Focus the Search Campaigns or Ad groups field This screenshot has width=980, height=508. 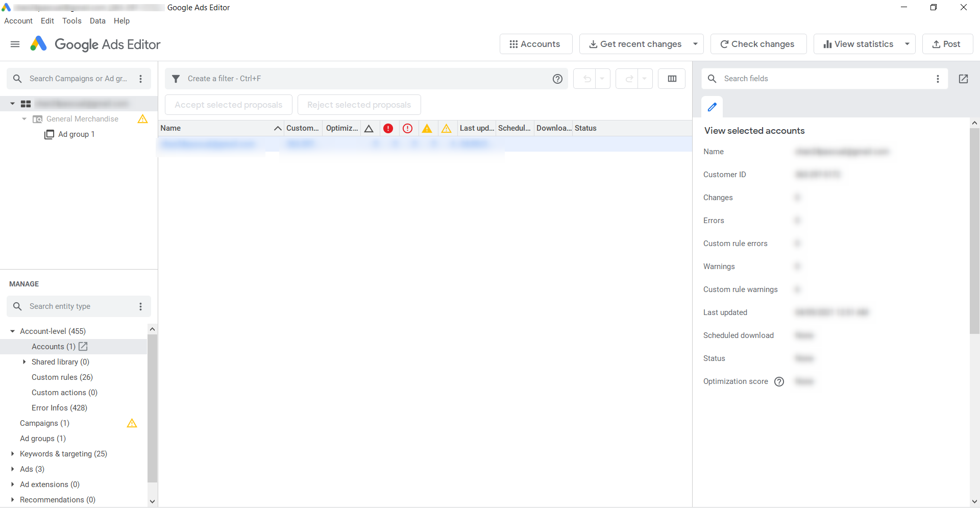coord(79,79)
